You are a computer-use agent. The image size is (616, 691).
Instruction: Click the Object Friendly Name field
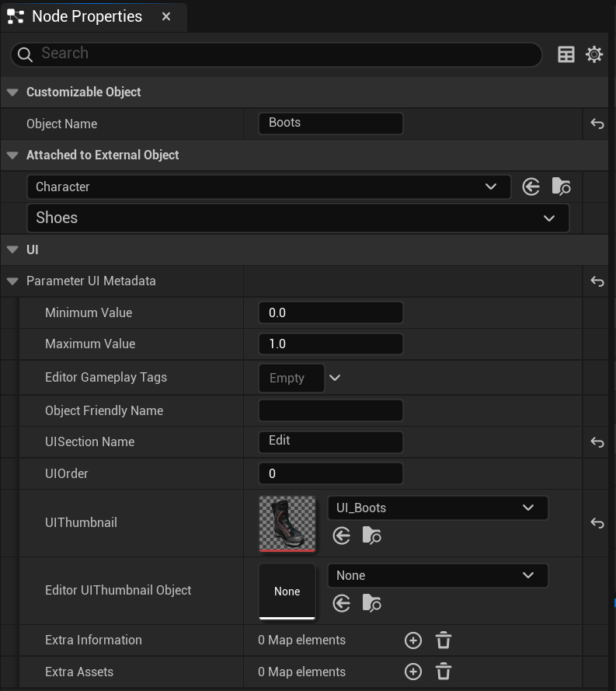[331, 410]
